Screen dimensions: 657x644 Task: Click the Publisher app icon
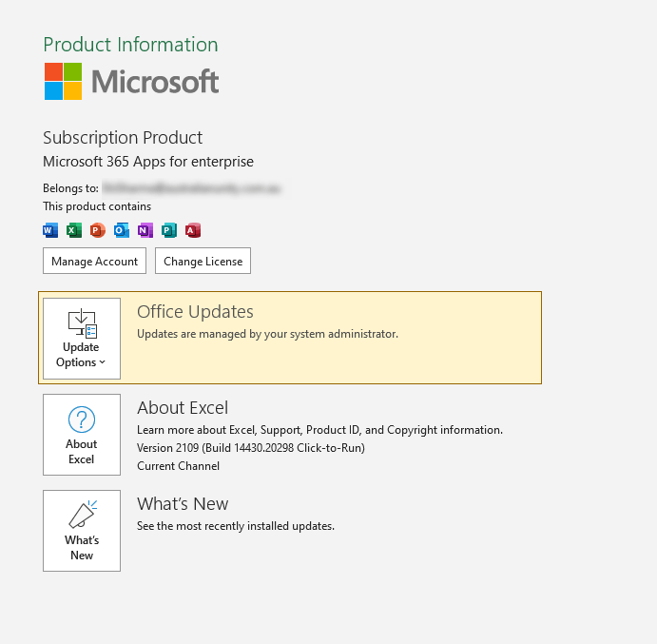click(x=169, y=230)
